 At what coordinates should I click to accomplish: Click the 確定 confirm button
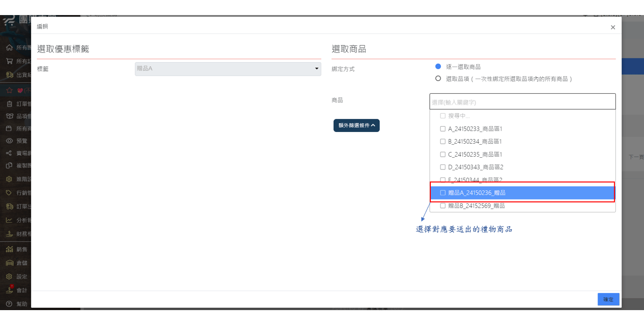(x=608, y=299)
